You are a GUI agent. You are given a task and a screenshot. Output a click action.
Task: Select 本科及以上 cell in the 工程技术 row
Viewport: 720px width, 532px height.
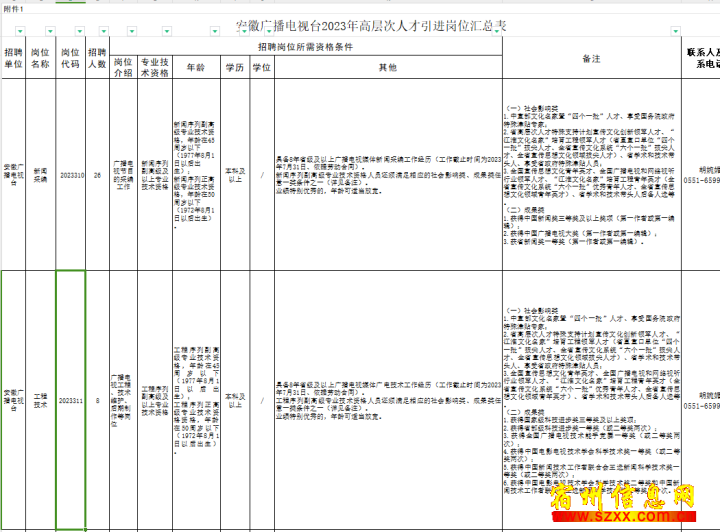(x=235, y=400)
